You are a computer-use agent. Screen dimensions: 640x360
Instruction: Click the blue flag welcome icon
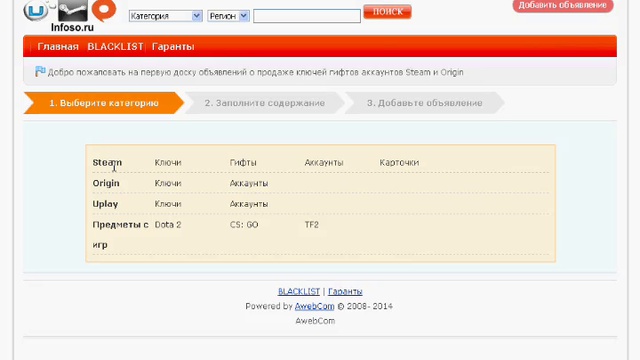tap(40, 71)
